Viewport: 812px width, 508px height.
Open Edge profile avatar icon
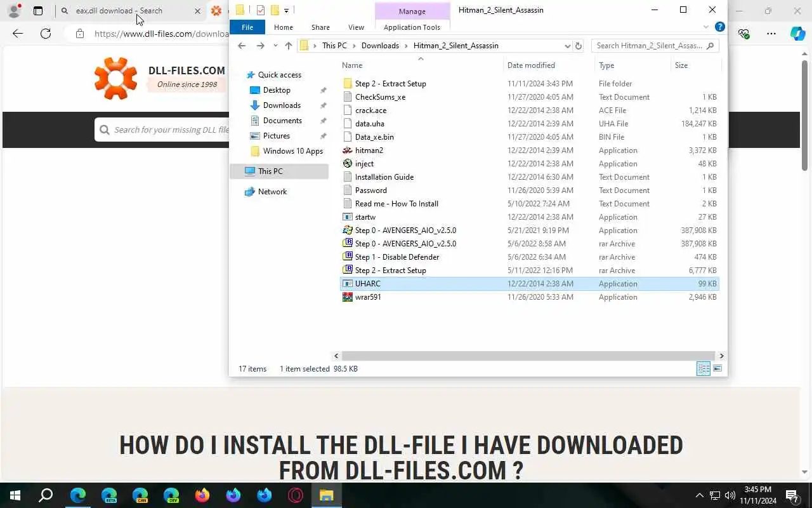click(x=14, y=11)
